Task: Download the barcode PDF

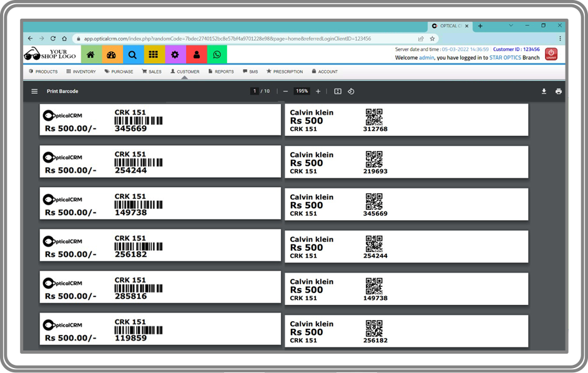Action: click(544, 91)
